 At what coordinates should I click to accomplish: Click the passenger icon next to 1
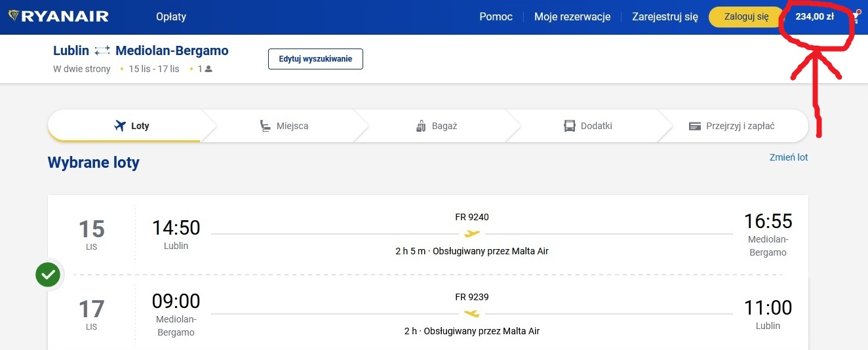point(208,69)
